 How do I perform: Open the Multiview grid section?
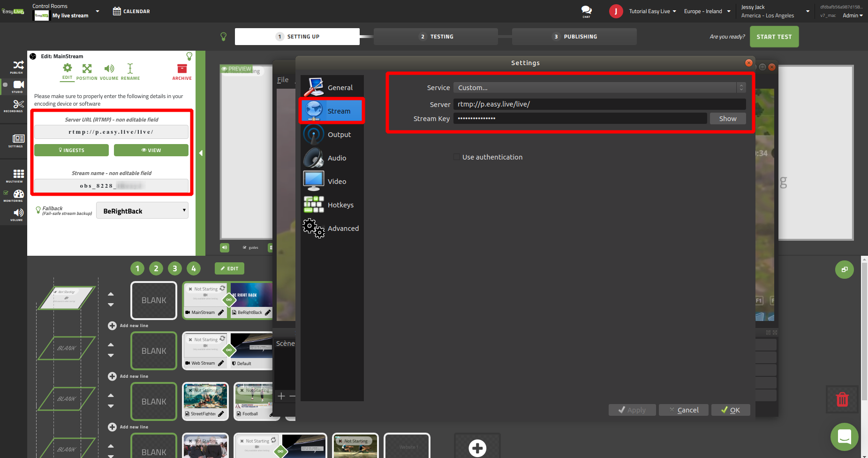click(18, 176)
